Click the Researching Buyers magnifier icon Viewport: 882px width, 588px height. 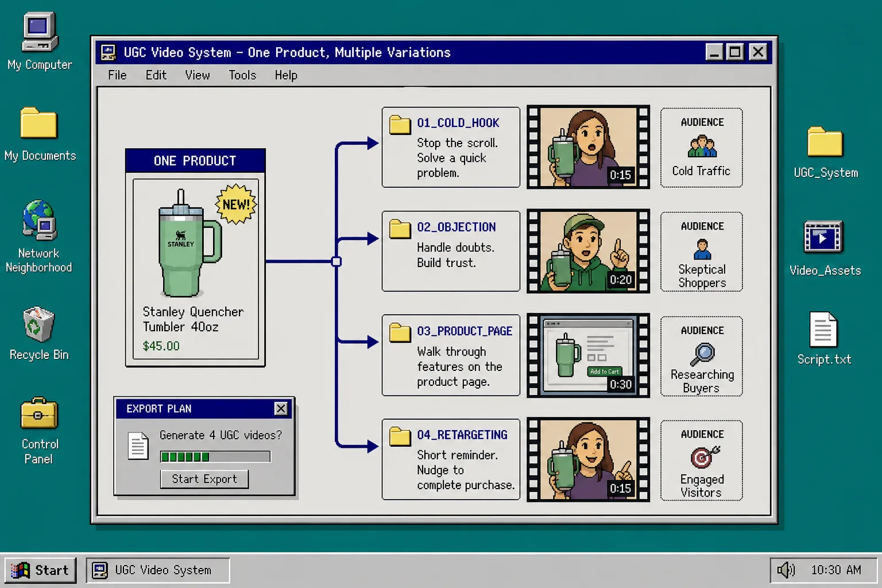click(x=702, y=354)
